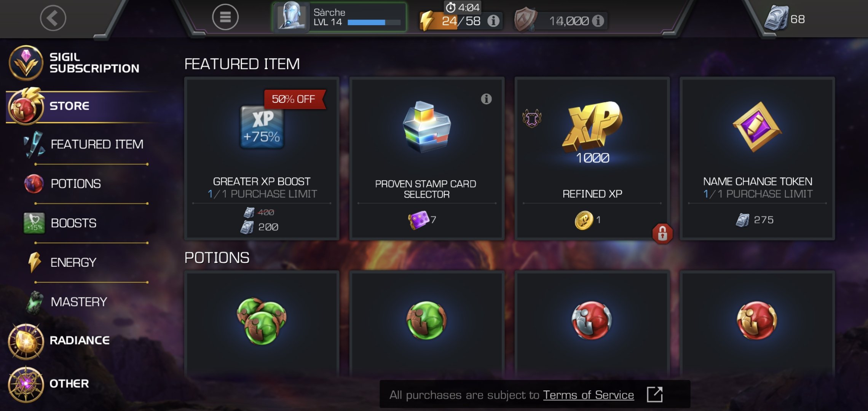
Task: Open the Terms of Service link
Action: click(588, 395)
